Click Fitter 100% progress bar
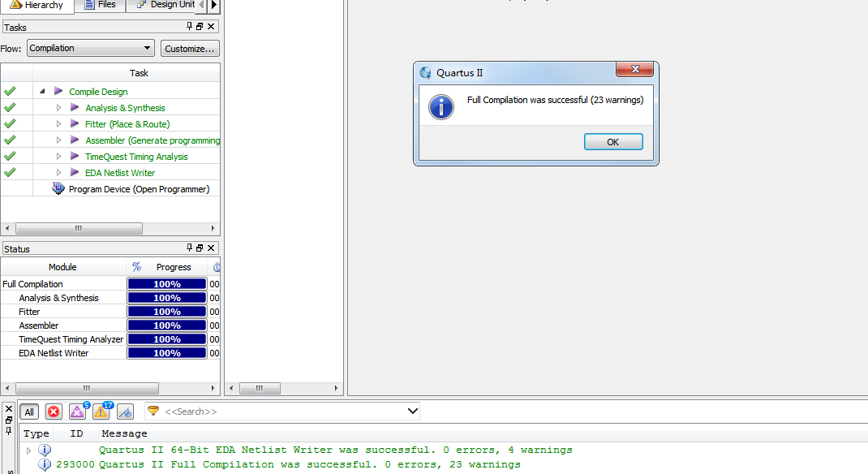868x474 pixels. [x=166, y=312]
